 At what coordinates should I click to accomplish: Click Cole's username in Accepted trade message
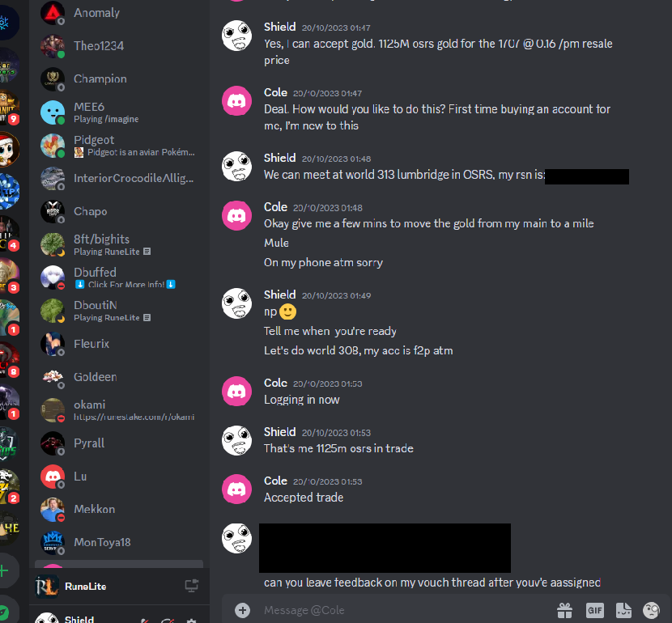275,481
